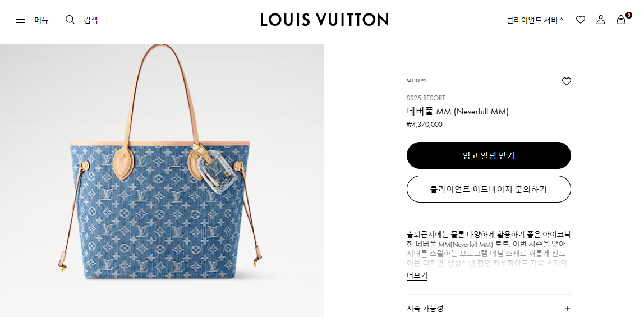Screen dimensions: 644x317
Task: Click the 검색 search label
Action: 91,20
